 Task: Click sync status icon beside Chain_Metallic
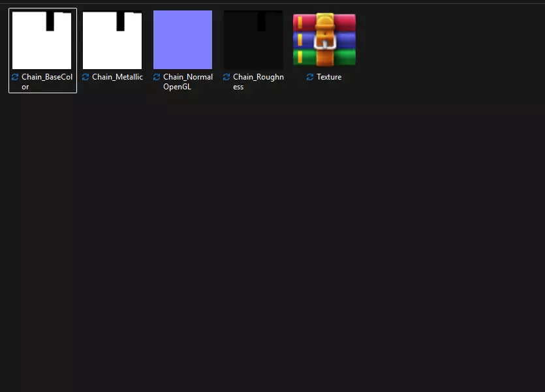tap(86, 77)
